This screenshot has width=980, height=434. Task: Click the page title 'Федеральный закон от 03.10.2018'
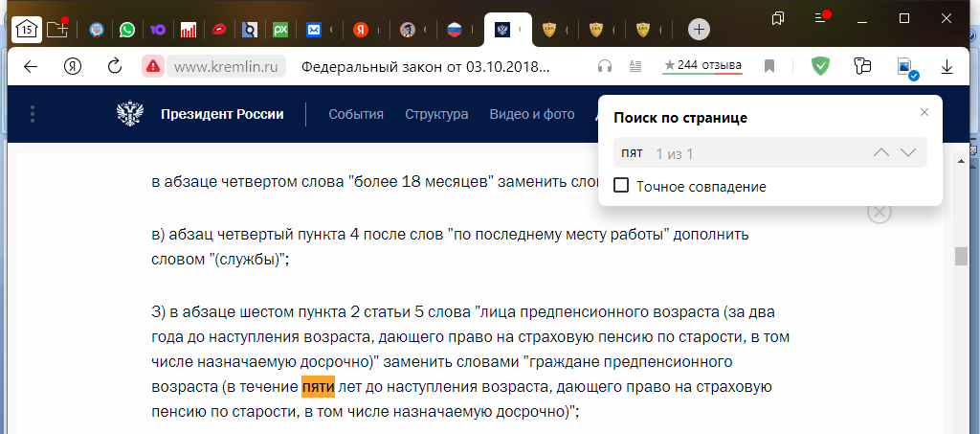[426, 67]
